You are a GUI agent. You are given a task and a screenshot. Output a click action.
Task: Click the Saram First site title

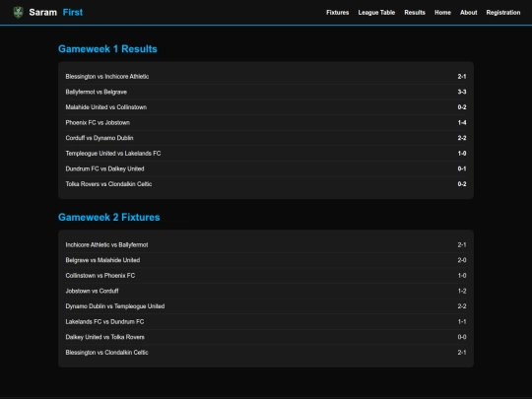[56, 13]
